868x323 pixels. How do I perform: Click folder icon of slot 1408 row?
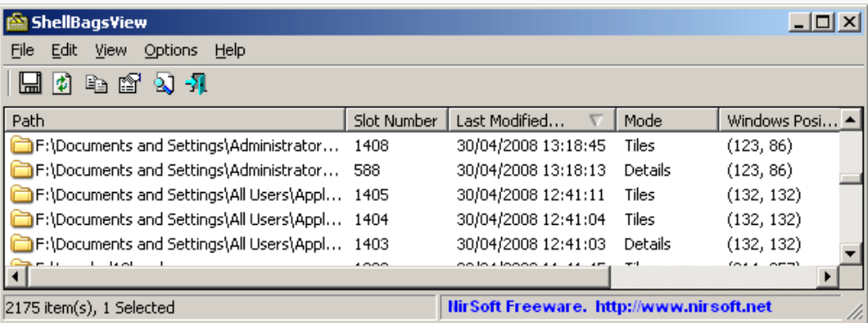click(22, 146)
